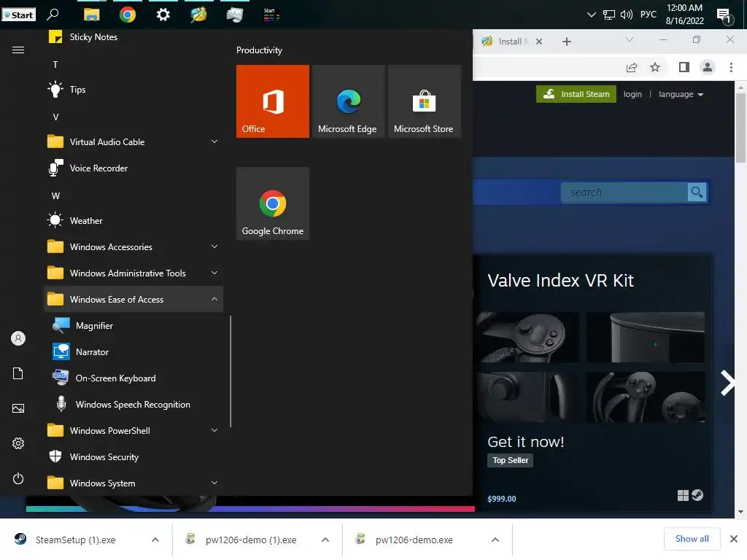Open user account icon in Start sidebar
747x560 pixels.
18,338
